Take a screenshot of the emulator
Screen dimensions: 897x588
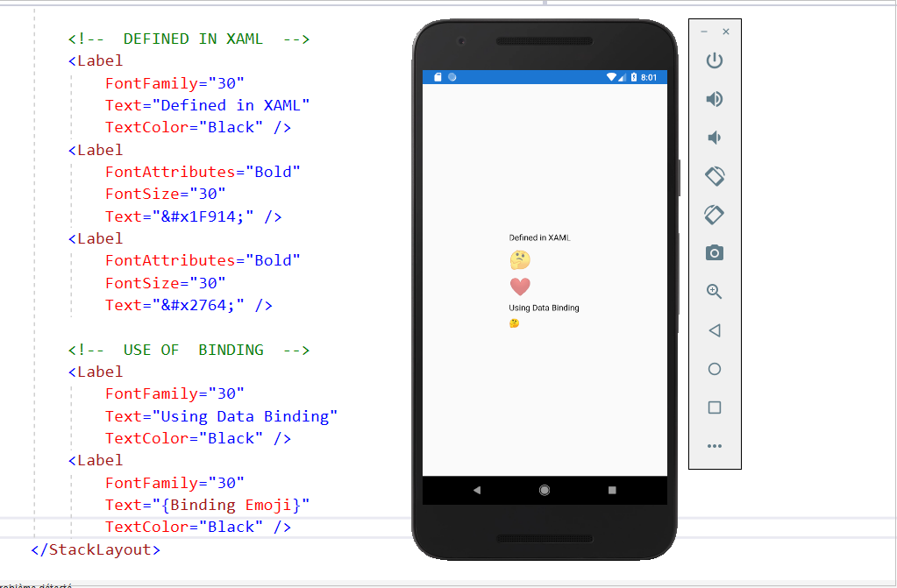click(714, 252)
